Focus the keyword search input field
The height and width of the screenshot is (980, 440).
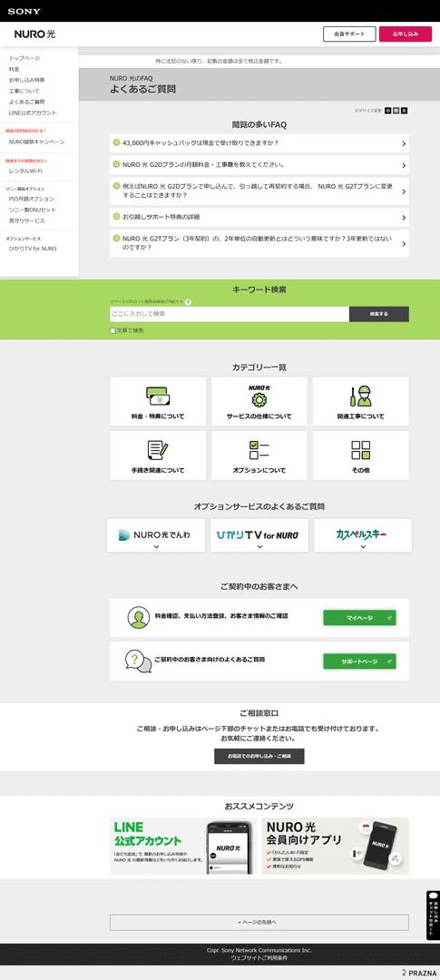pyautogui.click(x=230, y=314)
